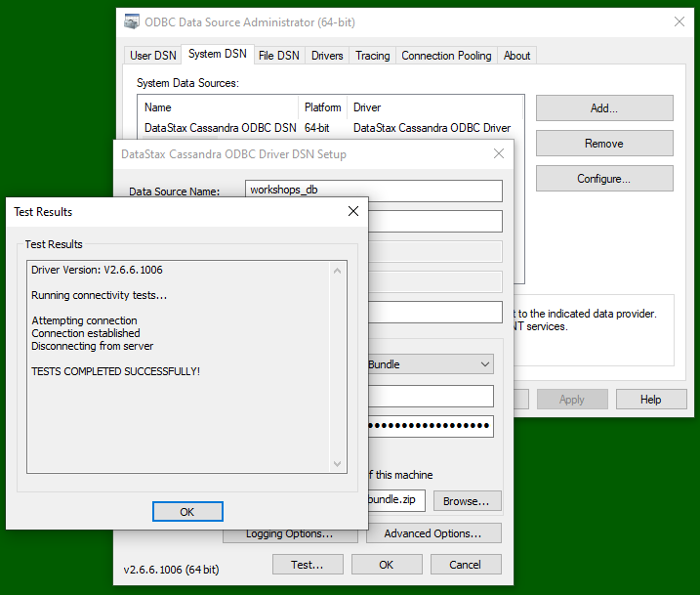
Task: Close the ODBC Data Source Administrator window
Action: point(679,21)
